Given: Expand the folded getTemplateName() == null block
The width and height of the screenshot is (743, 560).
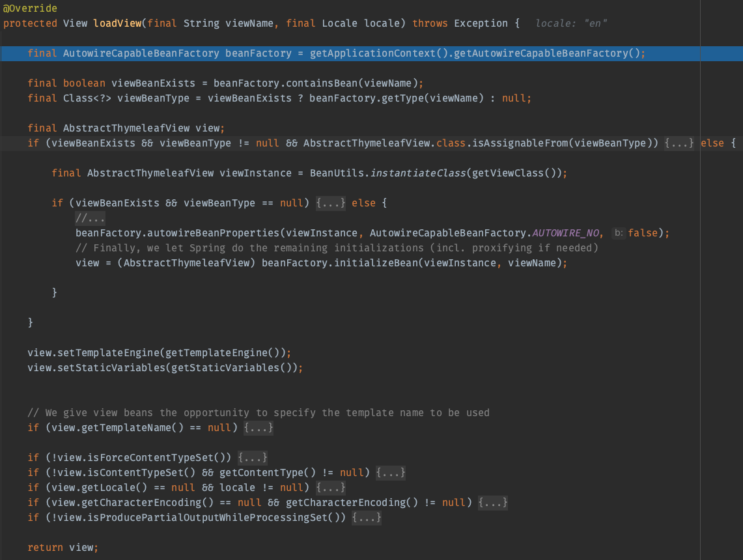Looking at the screenshot, I should tap(259, 428).
